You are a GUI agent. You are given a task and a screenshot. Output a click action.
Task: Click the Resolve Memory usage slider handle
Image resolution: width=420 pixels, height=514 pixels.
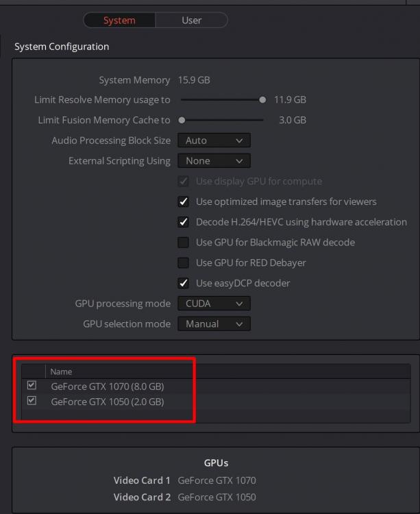pyautogui.click(x=262, y=100)
